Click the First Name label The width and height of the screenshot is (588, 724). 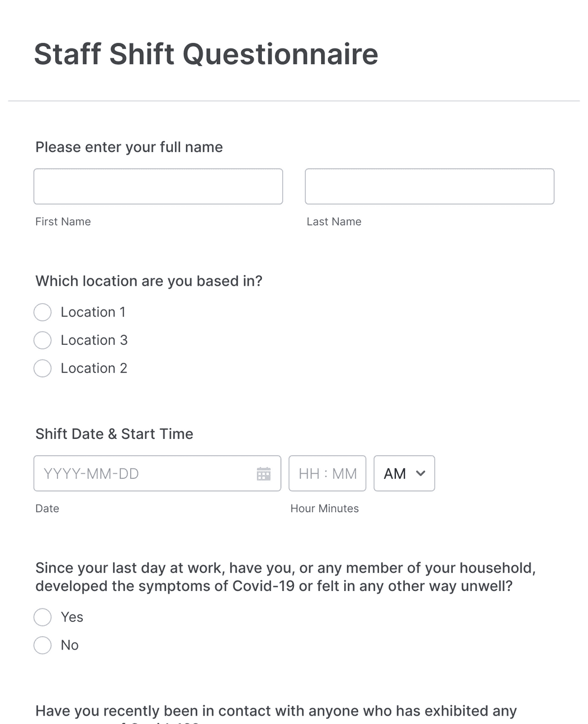63,221
